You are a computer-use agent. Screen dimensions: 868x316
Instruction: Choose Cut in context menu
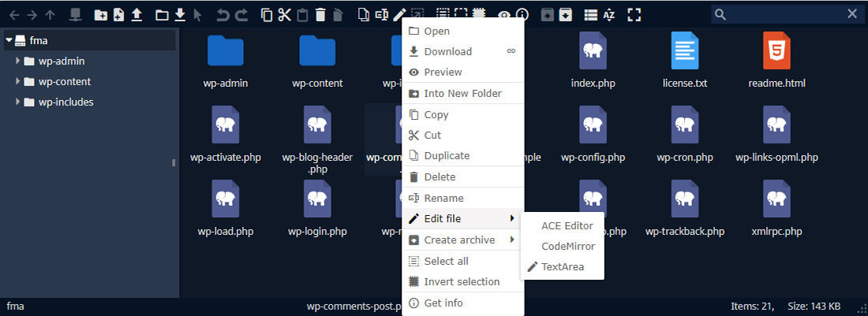click(x=462, y=136)
